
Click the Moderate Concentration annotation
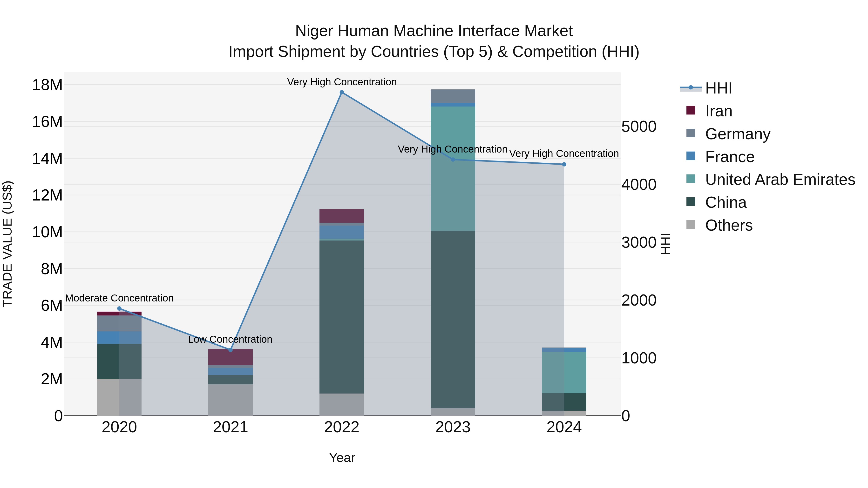[x=119, y=298]
